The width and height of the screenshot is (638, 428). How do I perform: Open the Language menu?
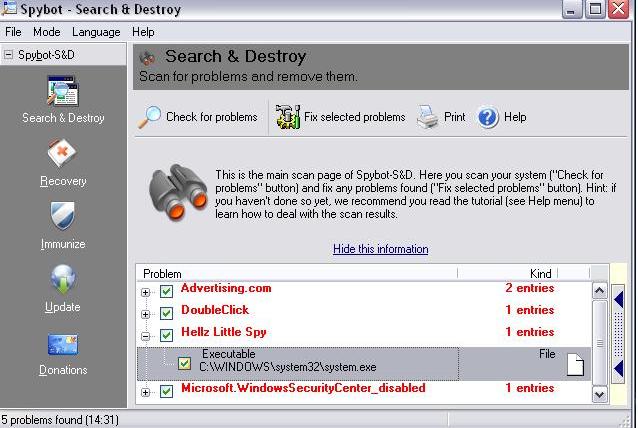pyautogui.click(x=96, y=32)
